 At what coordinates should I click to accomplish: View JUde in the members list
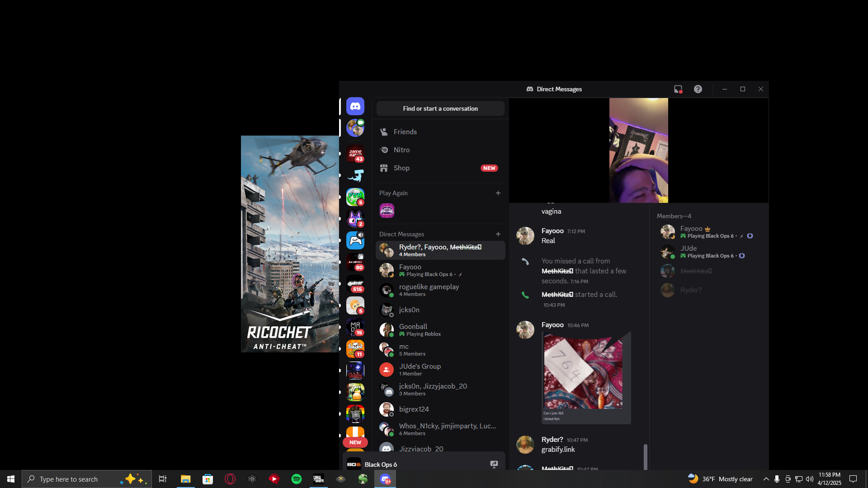(x=708, y=252)
